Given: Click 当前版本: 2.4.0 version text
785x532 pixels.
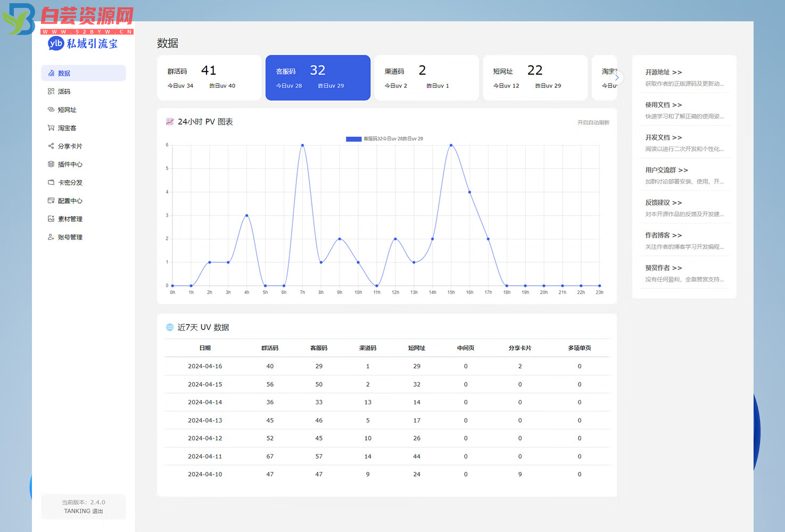Looking at the screenshot, I should pos(84,502).
